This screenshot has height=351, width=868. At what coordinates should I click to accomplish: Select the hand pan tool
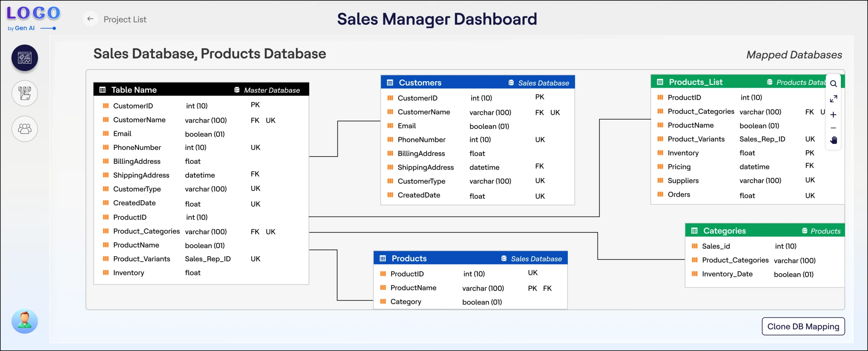833,140
